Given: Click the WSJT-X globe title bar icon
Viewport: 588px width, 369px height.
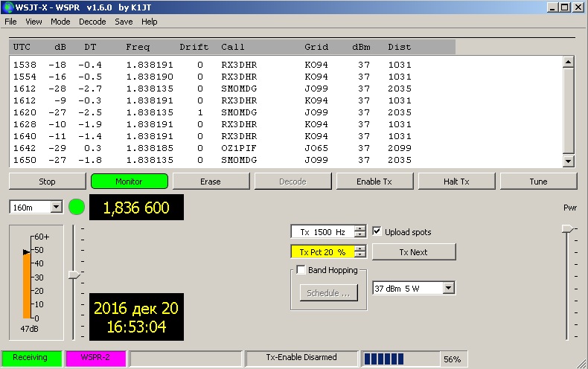Looking at the screenshot, I should [7, 7].
